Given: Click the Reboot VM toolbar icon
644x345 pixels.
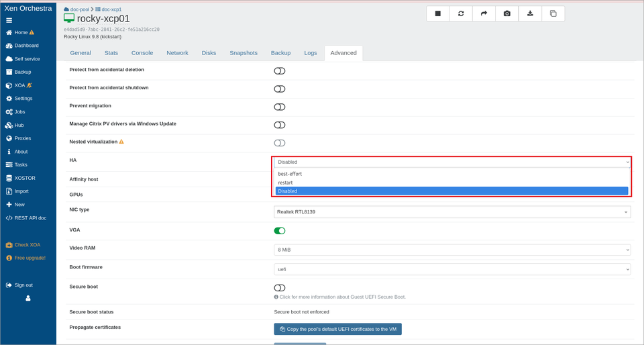Looking at the screenshot, I should (x=461, y=13).
